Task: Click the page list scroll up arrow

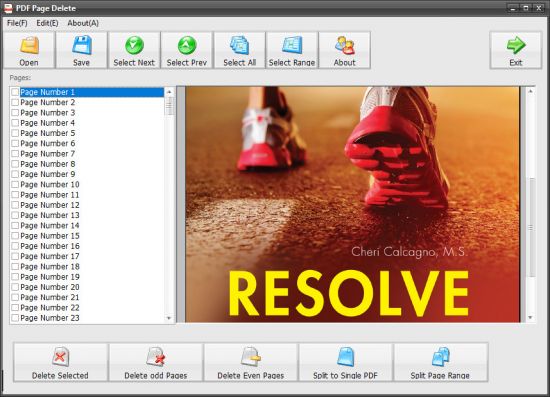Action: pyautogui.click(x=169, y=92)
